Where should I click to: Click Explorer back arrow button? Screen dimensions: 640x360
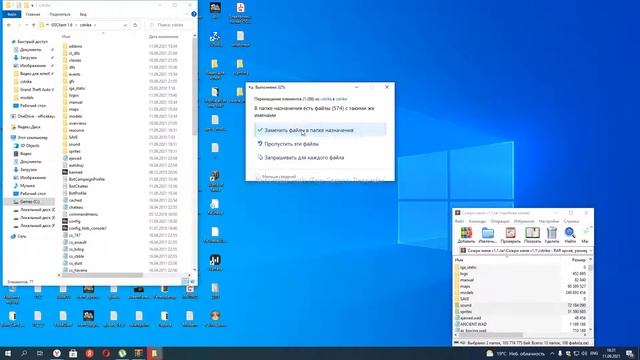9,25
